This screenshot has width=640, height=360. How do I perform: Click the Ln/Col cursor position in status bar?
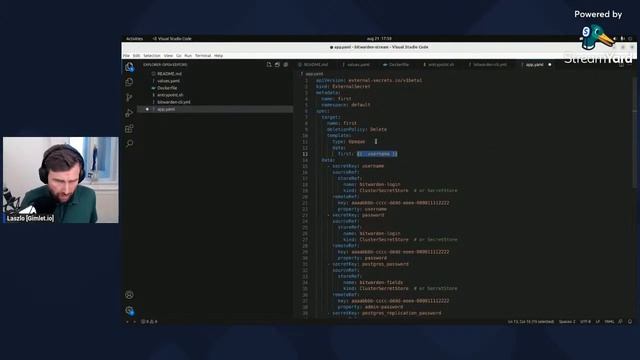[531, 322]
